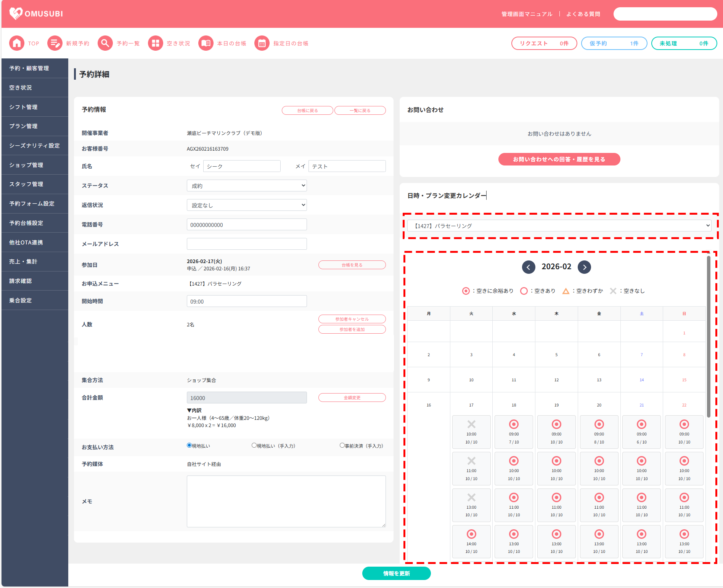Expand the 返信状況 dropdown
The width and height of the screenshot is (723, 588).
click(x=247, y=205)
